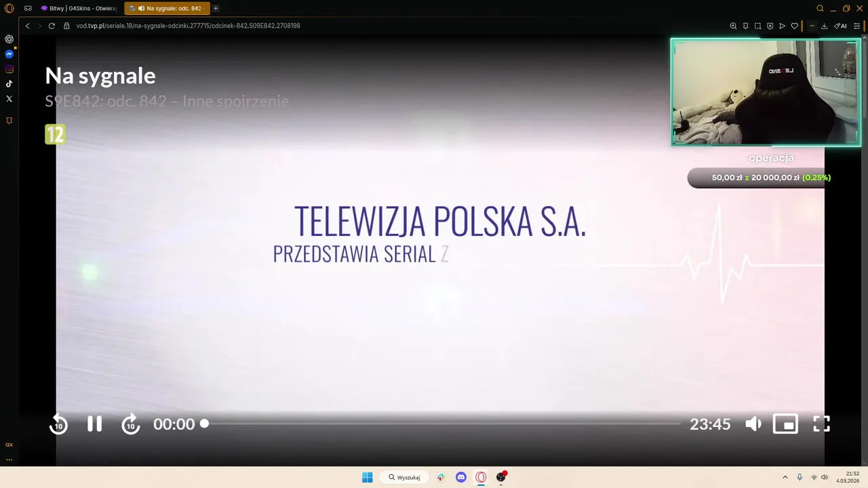Click the 23:45 duration time
This screenshot has width=868, height=488.
(710, 424)
